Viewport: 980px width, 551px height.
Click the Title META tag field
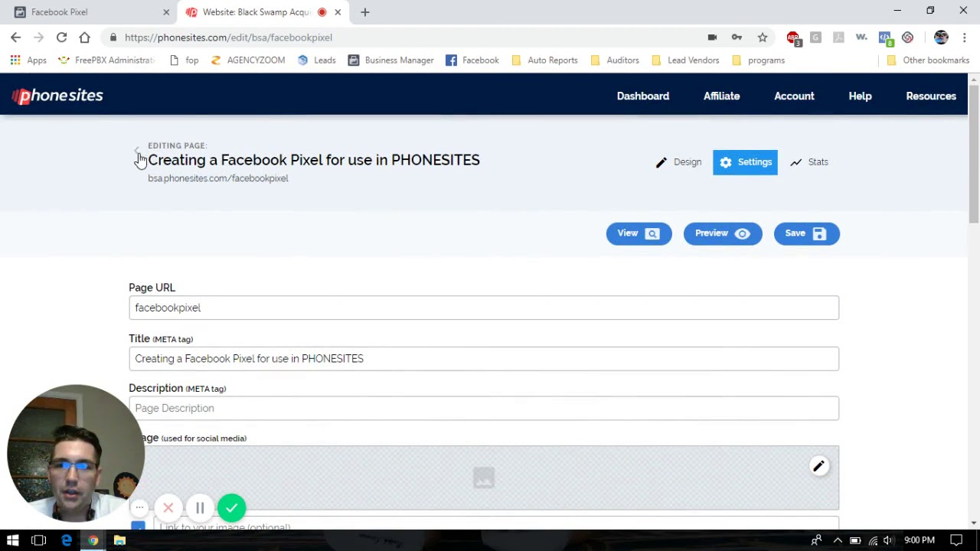(484, 359)
